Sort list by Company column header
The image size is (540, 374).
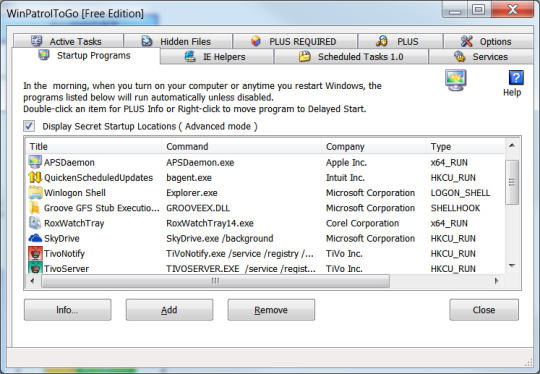[375, 146]
